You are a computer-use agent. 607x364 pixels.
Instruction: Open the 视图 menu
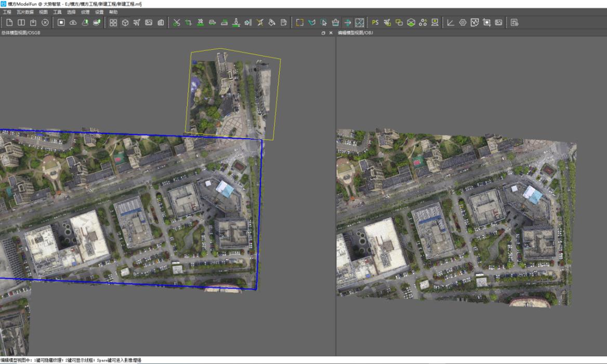(43, 12)
